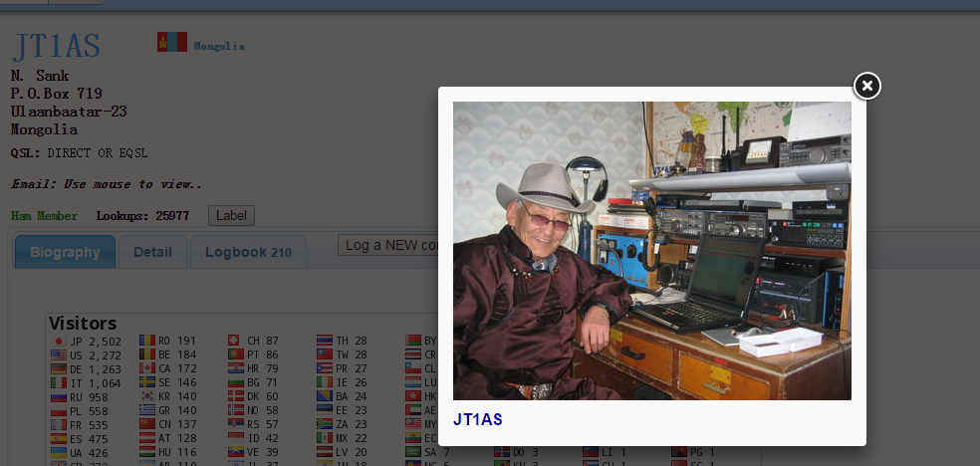Click the Switzerland flag in Visitors
Image resolution: width=980 pixels, height=466 pixels.
tap(233, 342)
